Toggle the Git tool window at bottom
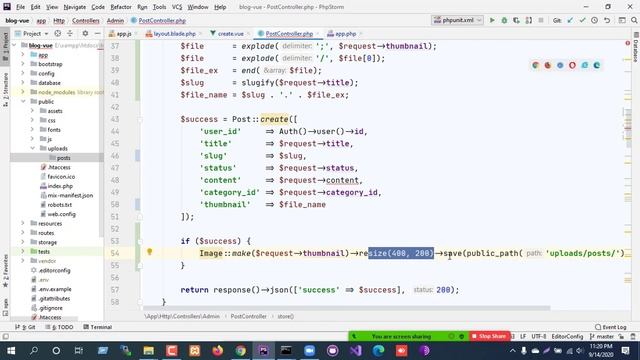The width and height of the screenshot is (640, 360). click(x=25, y=327)
